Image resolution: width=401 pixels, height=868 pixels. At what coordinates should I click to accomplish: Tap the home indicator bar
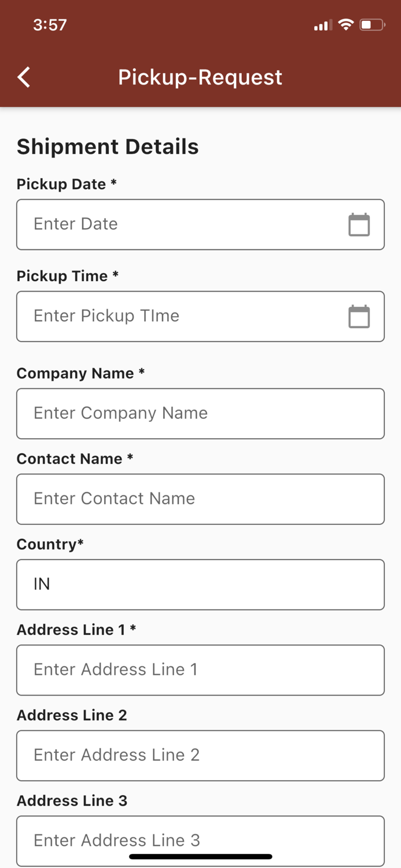click(x=200, y=856)
